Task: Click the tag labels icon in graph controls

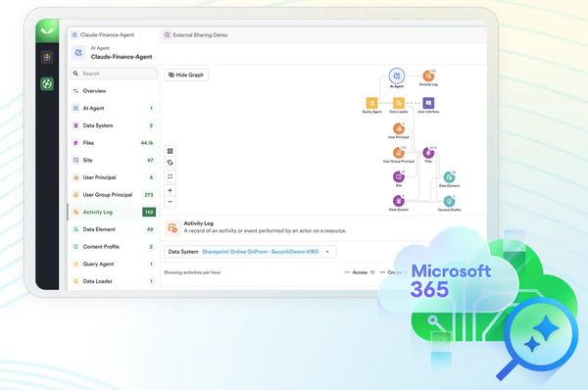Action: click(x=170, y=163)
